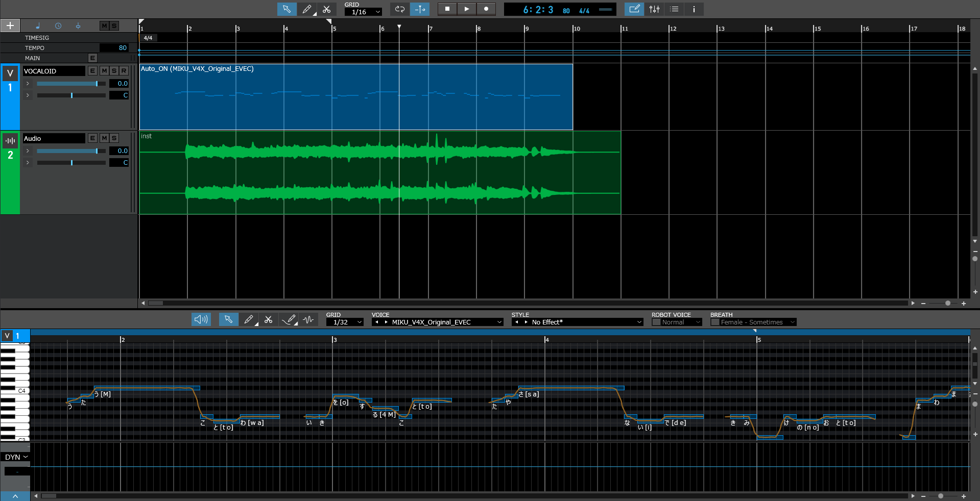Toggle the piano roll audition speaker icon
This screenshot has height=501, width=980.
201,319
